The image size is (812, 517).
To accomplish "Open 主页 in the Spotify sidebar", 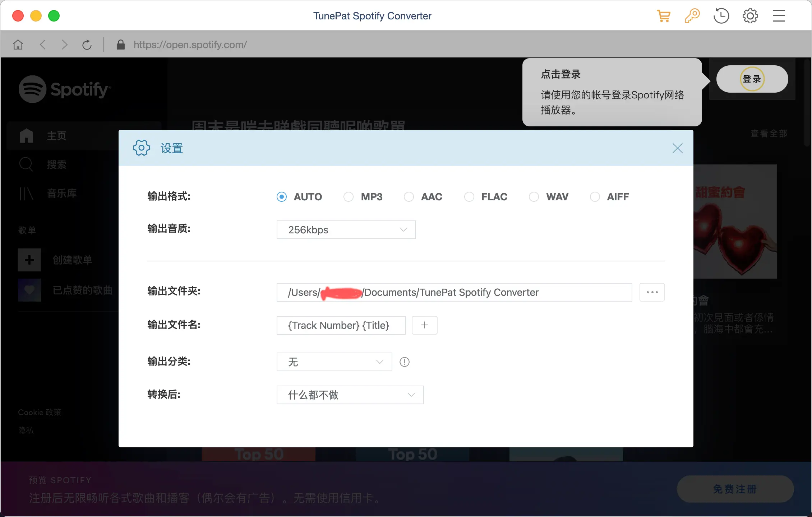I will coord(57,136).
